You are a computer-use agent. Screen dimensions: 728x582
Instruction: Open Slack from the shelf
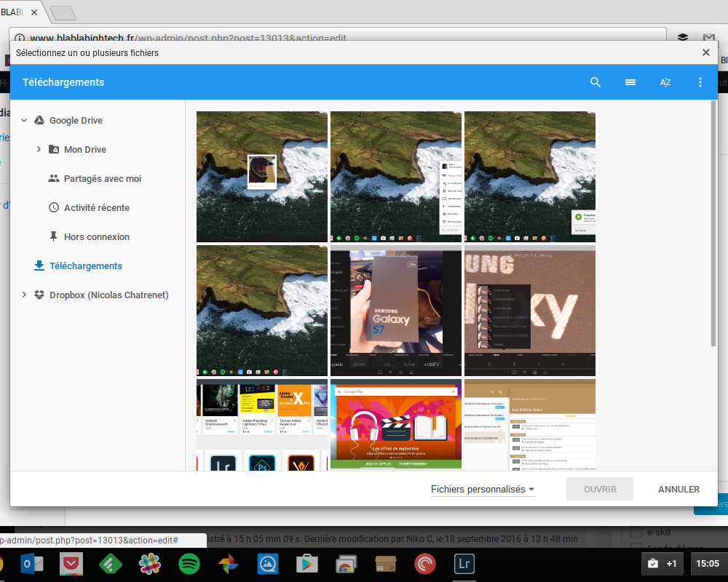pos(149,564)
